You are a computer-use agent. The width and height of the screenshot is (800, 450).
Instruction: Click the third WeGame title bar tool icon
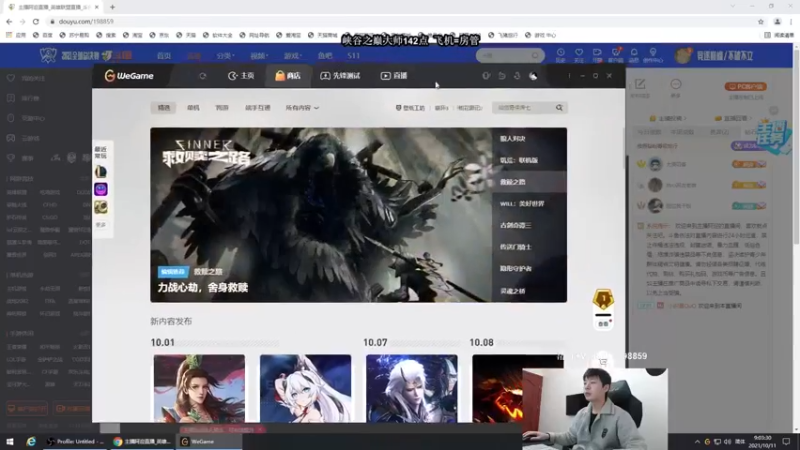(x=517, y=76)
